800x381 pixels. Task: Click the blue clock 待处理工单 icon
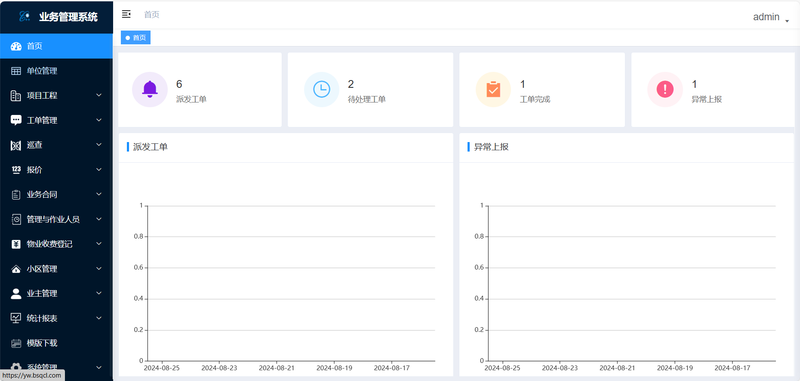point(321,89)
